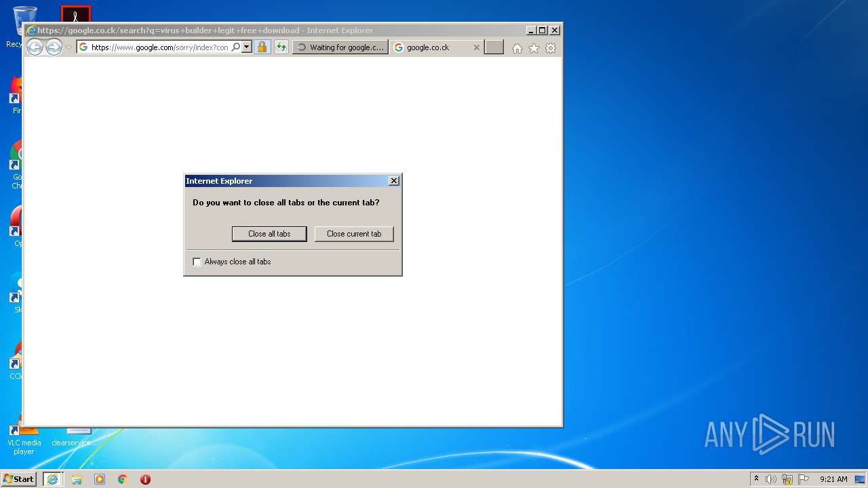Show hidden system tray icons
Image resolution: width=868 pixels, height=488 pixels.
click(756, 479)
